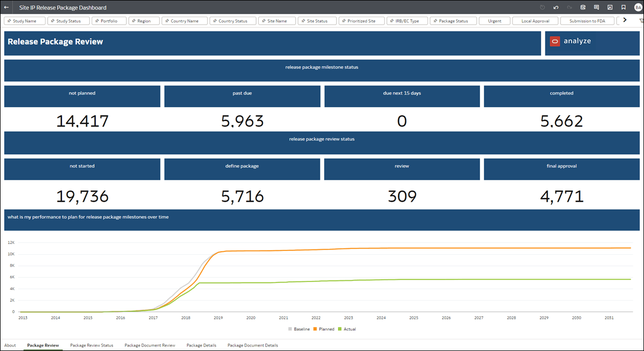Open the Package Document Review tab

[149, 345]
